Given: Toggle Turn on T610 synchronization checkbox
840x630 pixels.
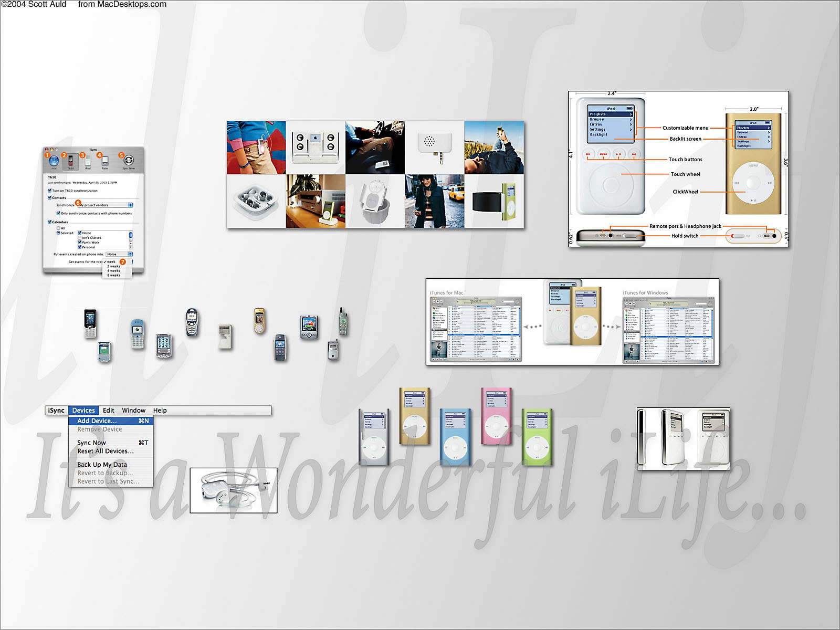Looking at the screenshot, I should click(50, 191).
